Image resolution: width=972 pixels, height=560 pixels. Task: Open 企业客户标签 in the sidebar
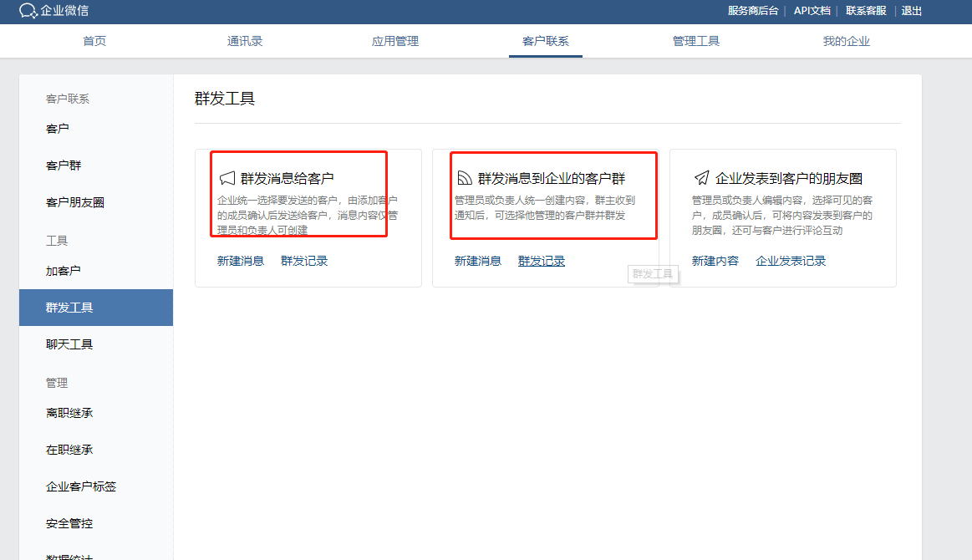(x=81, y=486)
